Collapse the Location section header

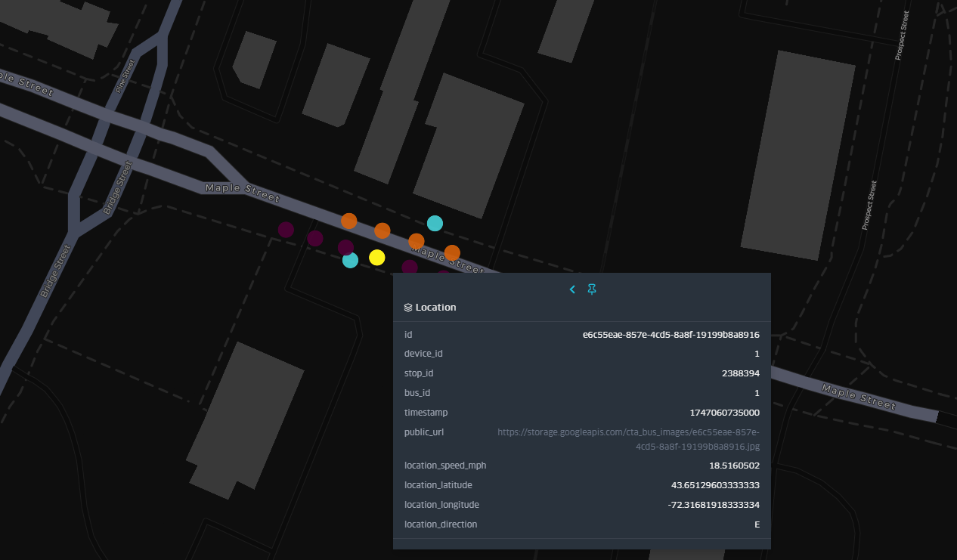[435, 307]
